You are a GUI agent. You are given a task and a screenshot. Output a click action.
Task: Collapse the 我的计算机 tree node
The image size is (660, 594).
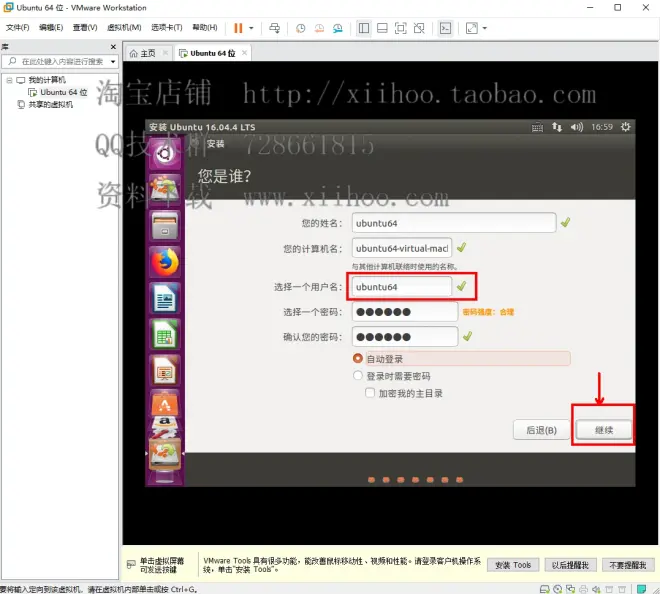(9, 80)
